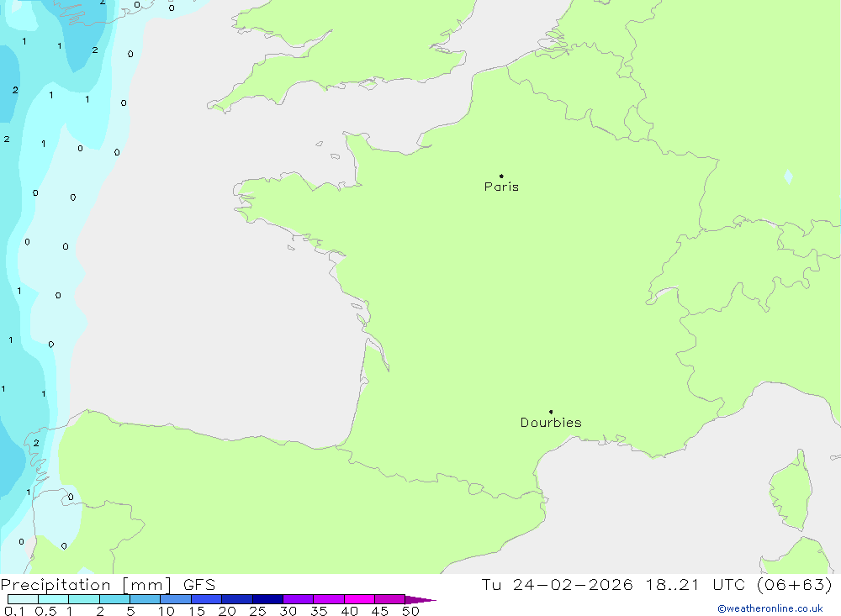Screen dimensions: 841x616
Task: Click the '18..21 UTC' time range text
Action: (x=696, y=585)
